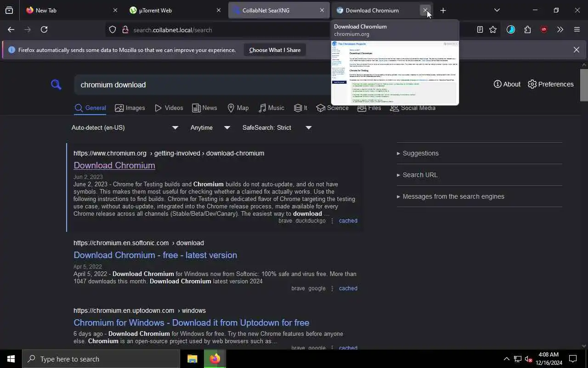Go back to previous page

[11, 29]
